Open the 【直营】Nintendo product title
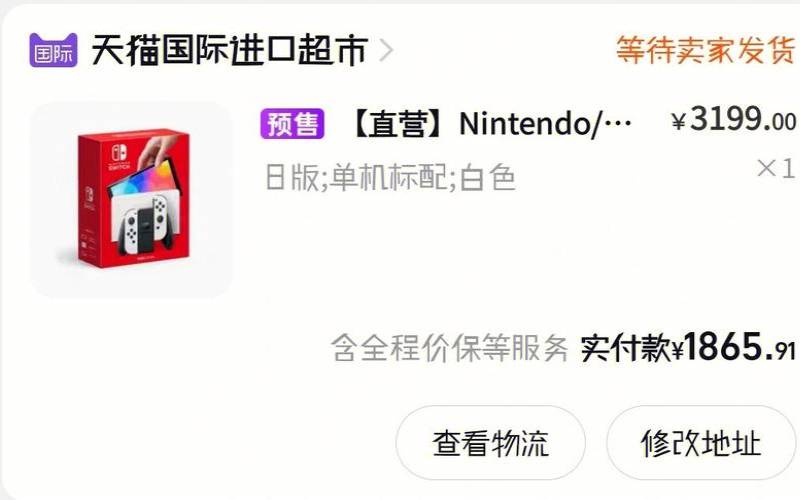The image size is (800, 500). [491, 123]
